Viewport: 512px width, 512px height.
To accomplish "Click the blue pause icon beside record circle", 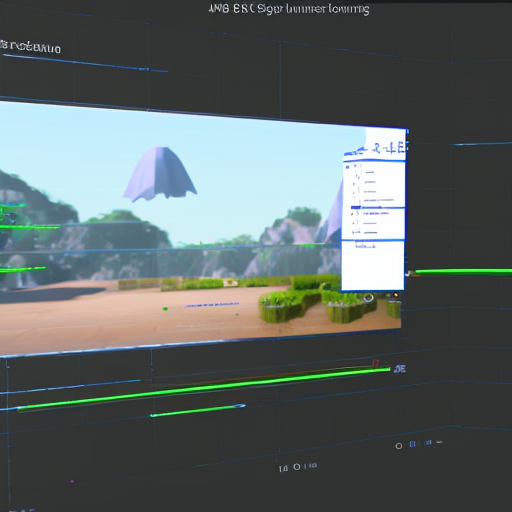I will coord(413,444).
